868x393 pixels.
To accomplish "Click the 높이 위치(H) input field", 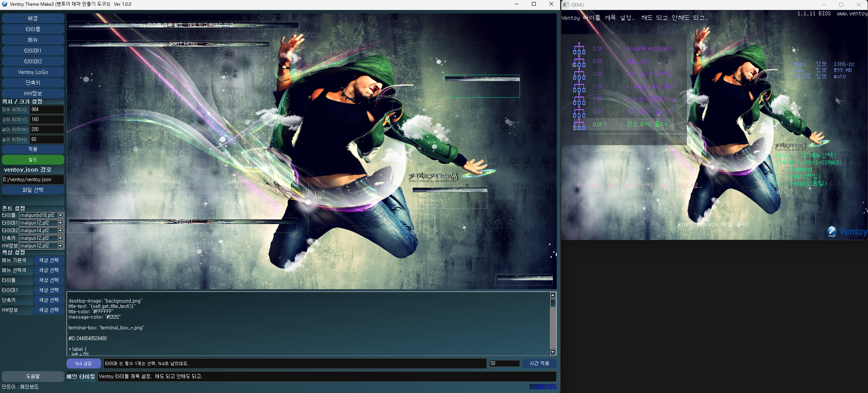I will tap(47, 139).
